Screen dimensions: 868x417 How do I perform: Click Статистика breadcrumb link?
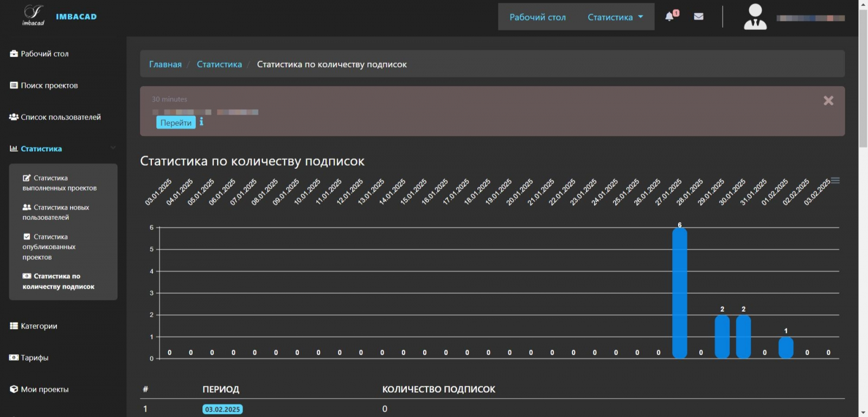point(219,64)
